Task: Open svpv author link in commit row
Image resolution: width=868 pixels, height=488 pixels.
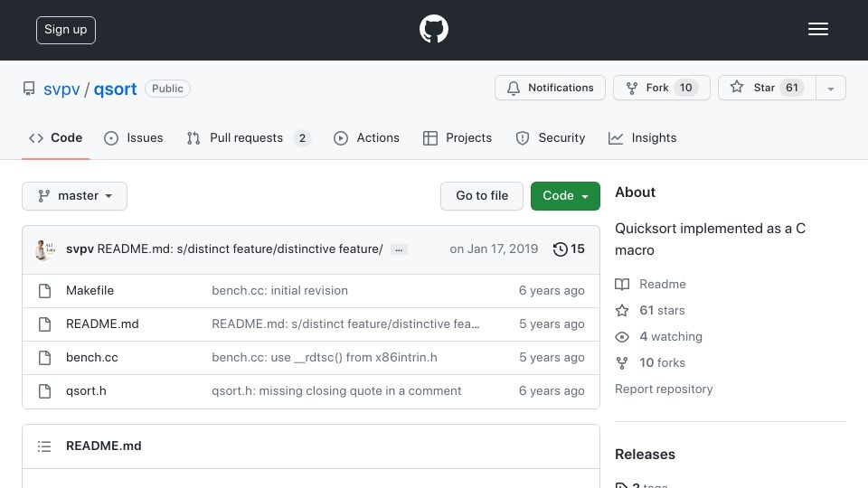Action: tap(80, 249)
